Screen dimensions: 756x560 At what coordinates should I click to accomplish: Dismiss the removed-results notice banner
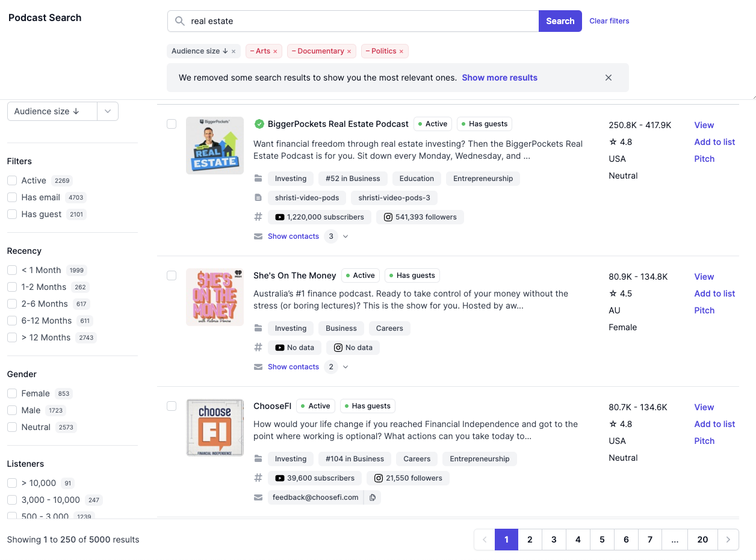click(609, 78)
